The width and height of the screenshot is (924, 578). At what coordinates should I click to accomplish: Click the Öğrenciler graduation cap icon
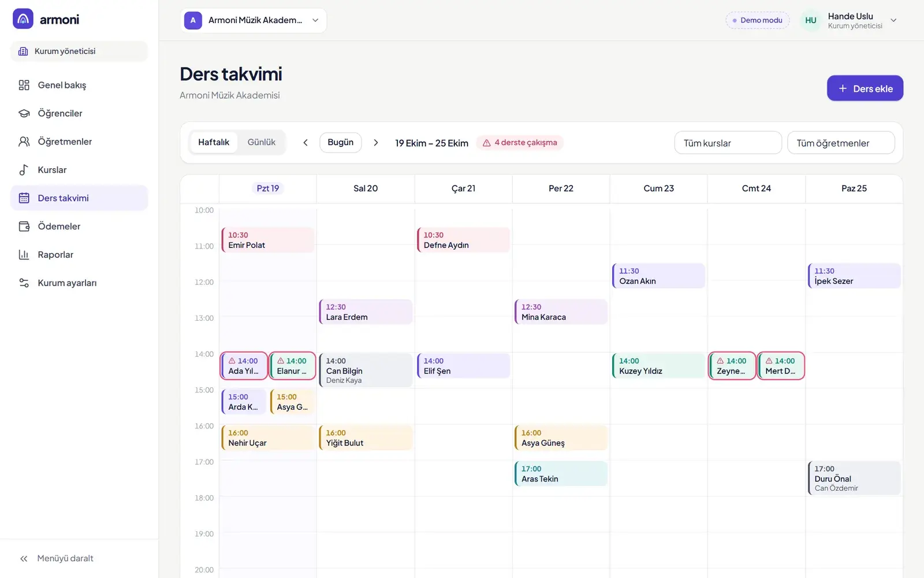click(x=24, y=113)
